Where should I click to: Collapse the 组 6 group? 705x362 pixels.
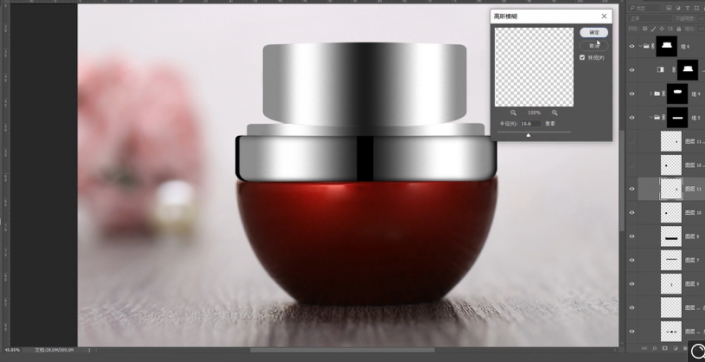point(640,46)
